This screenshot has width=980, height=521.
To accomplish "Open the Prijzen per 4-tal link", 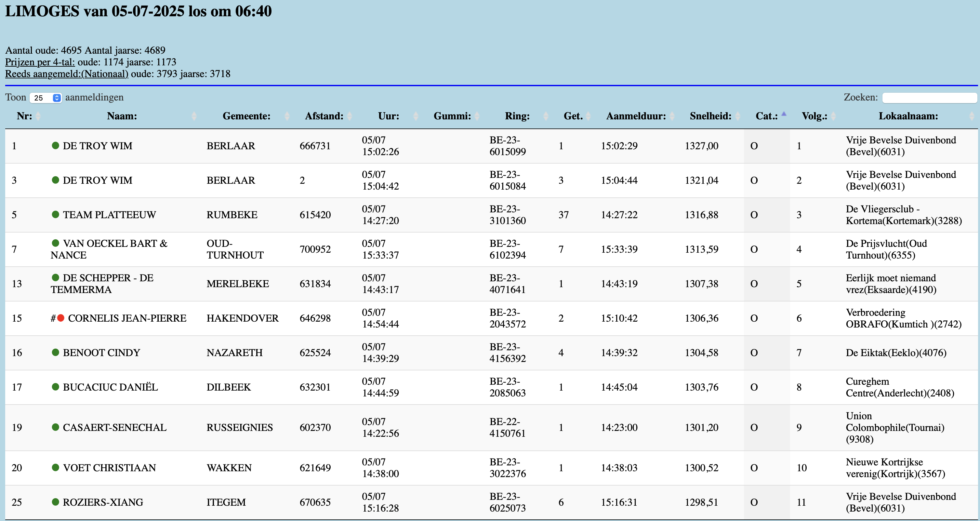I will click(x=40, y=62).
